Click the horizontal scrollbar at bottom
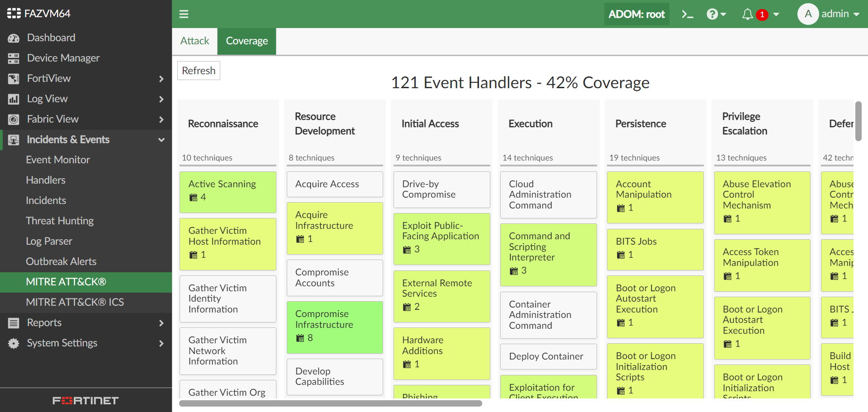868x412 pixels. click(x=331, y=403)
